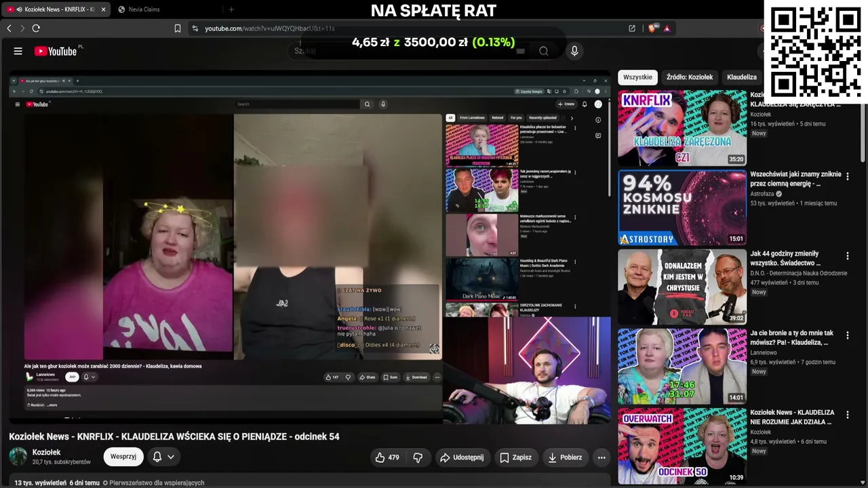Screen dimensions: 868x488
Task: Switch to the Nevia Claims tab
Action: tap(144, 9)
